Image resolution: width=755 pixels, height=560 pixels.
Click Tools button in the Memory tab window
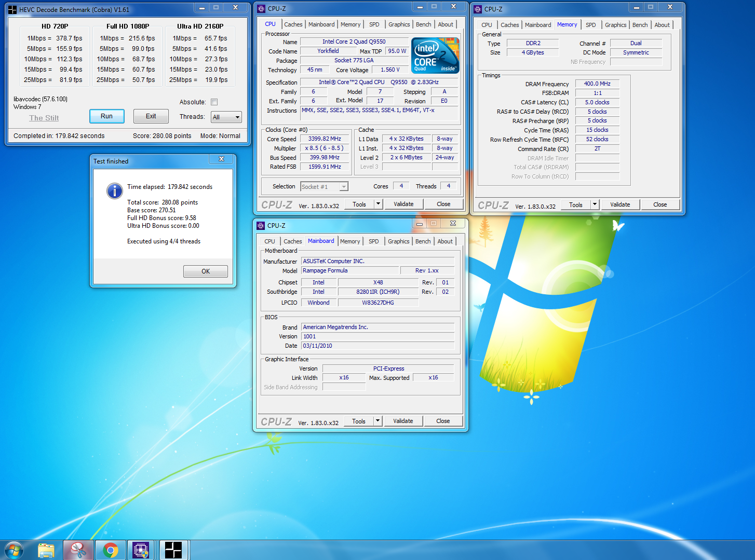click(x=576, y=204)
